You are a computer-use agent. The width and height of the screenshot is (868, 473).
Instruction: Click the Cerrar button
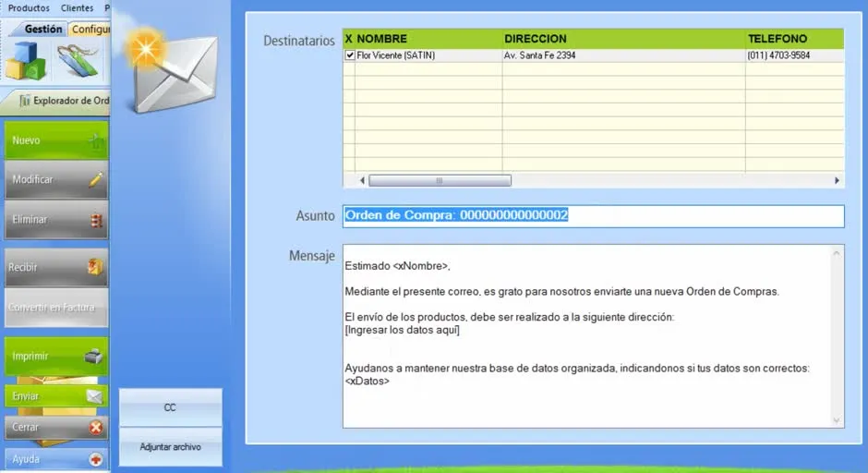click(56, 428)
